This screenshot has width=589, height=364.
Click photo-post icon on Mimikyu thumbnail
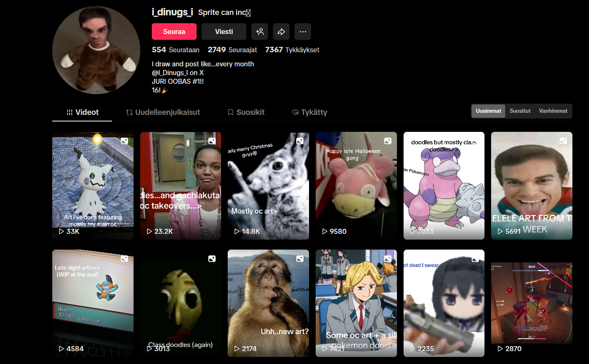124,141
